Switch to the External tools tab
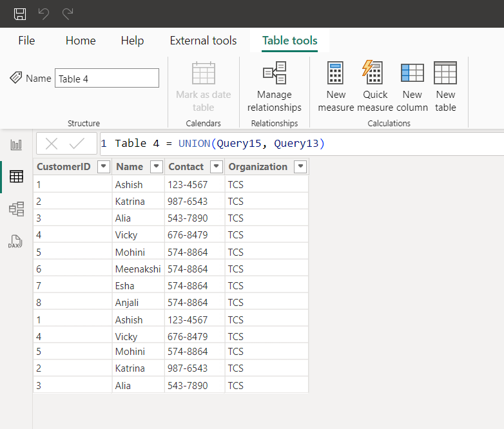 [203, 41]
